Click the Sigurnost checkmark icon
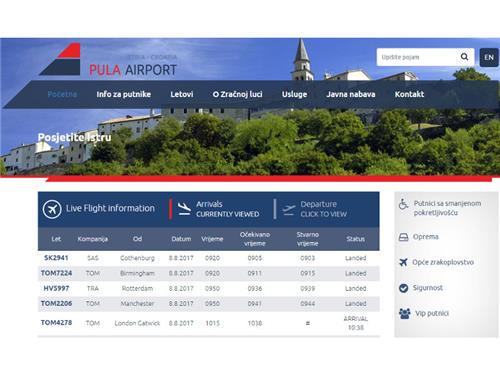 pyautogui.click(x=403, y=288)
